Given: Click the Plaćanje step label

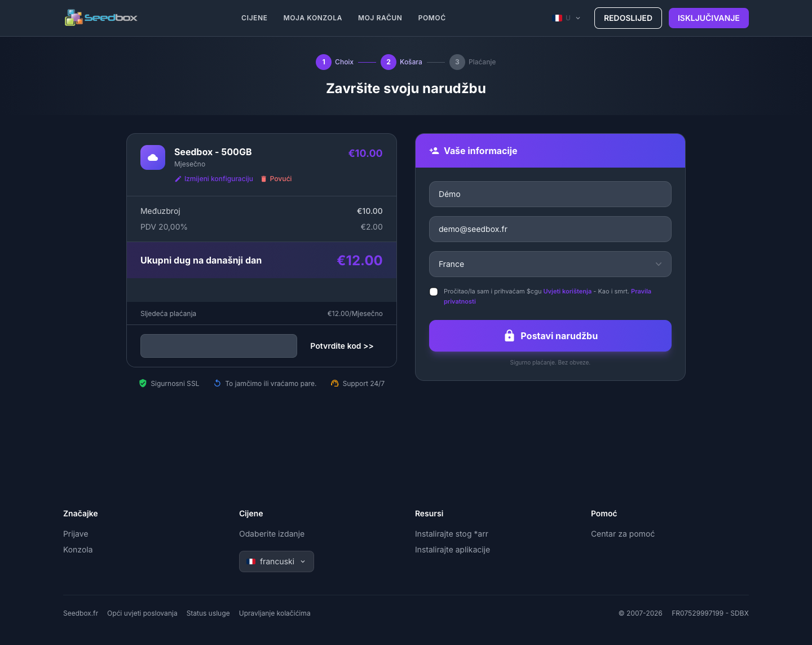Looking at the screenshot, I should pos(482,62).
